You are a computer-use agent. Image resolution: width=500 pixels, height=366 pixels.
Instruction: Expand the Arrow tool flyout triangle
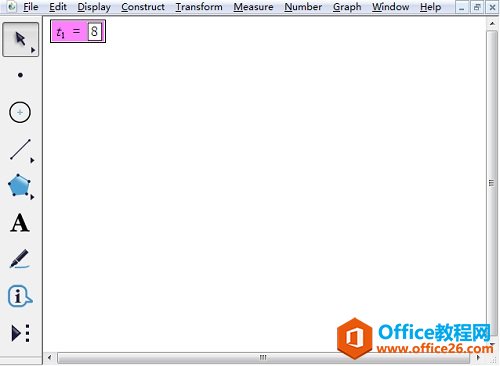coord(33,50)
